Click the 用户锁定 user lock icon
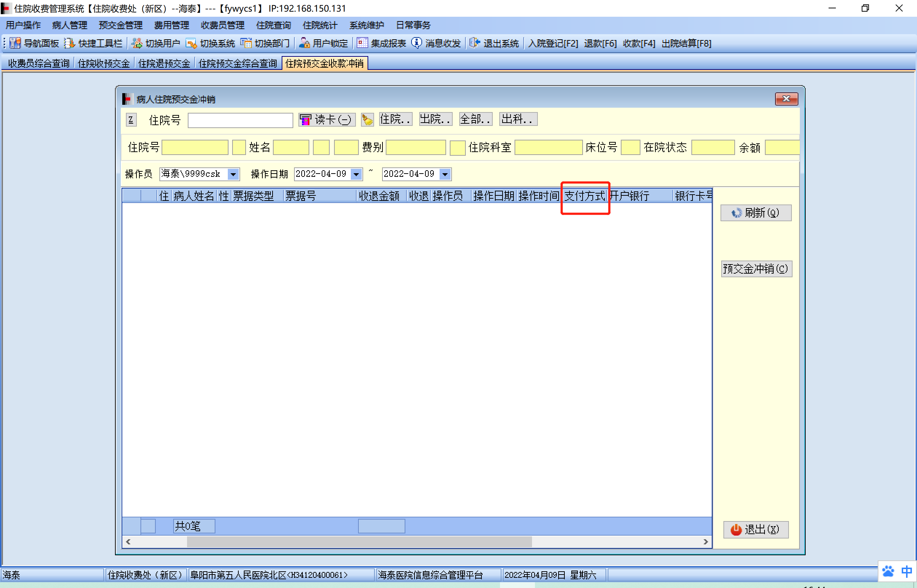 click(304, 43)
